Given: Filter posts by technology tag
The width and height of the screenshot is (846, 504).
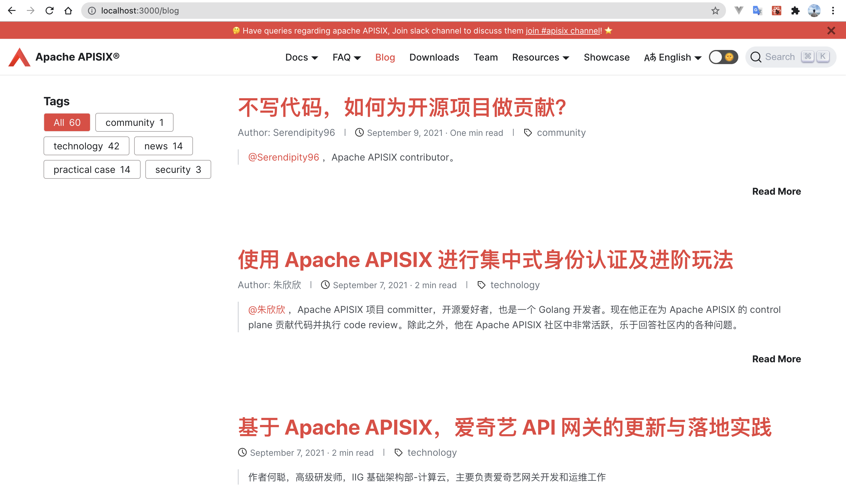Looking at the screenshot, I should [86, 146].
